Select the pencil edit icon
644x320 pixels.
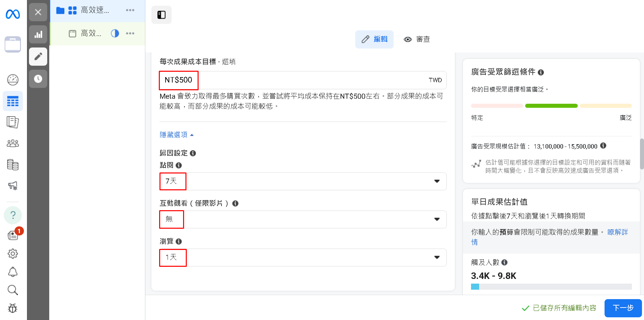pos(38,56)
